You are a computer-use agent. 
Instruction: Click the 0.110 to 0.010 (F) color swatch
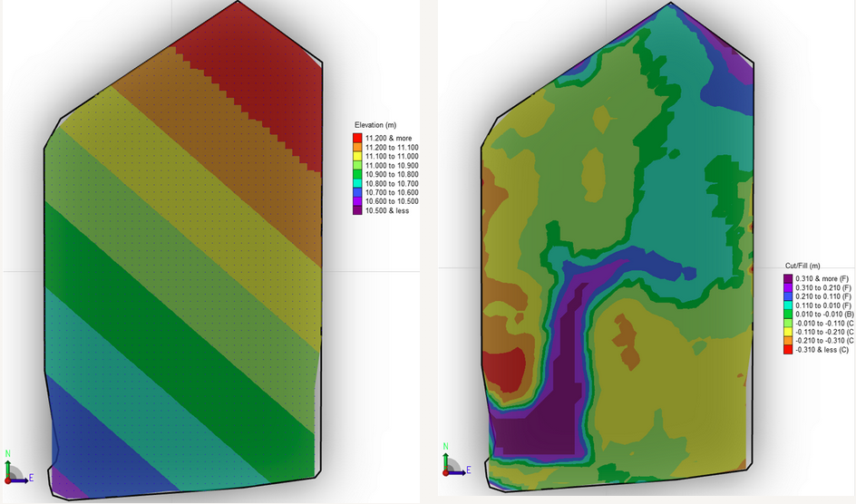click(x=788, y=305)
